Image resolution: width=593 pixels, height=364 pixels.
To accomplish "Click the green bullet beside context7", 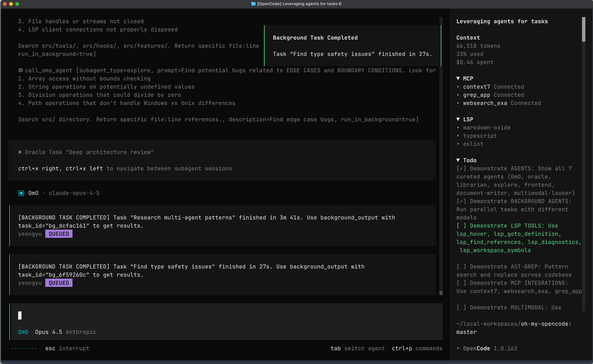I will click(x=458, y=87).
